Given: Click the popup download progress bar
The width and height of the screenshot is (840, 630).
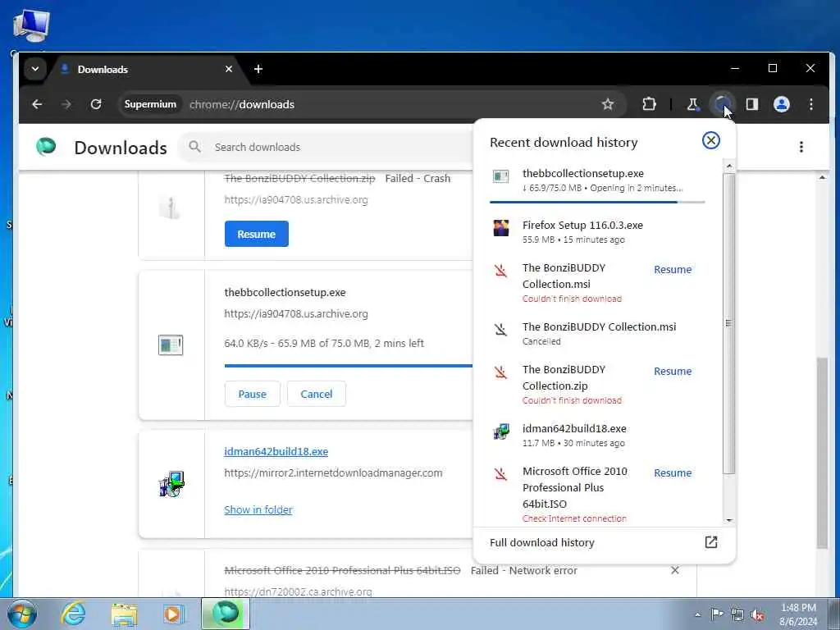Looking at the screenshot, I should coord(597,202).
